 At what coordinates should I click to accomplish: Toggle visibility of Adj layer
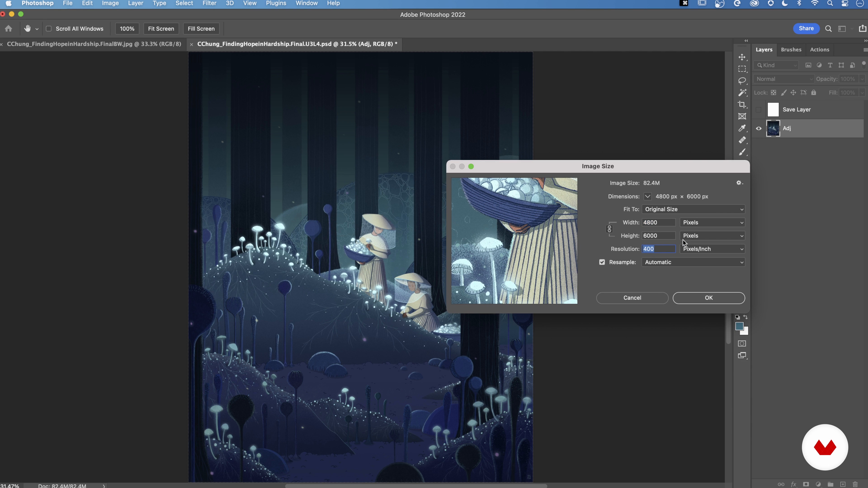click(759, 128)
